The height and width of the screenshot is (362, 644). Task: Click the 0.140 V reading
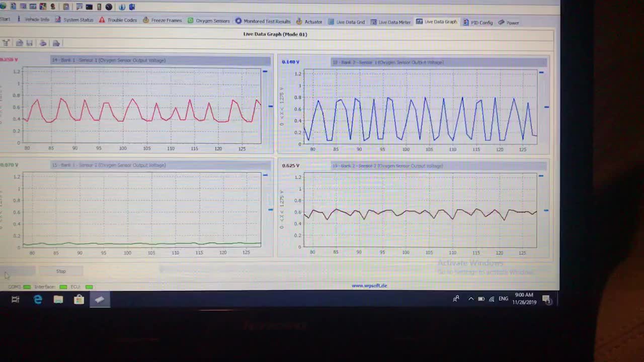tap(291, 62)
